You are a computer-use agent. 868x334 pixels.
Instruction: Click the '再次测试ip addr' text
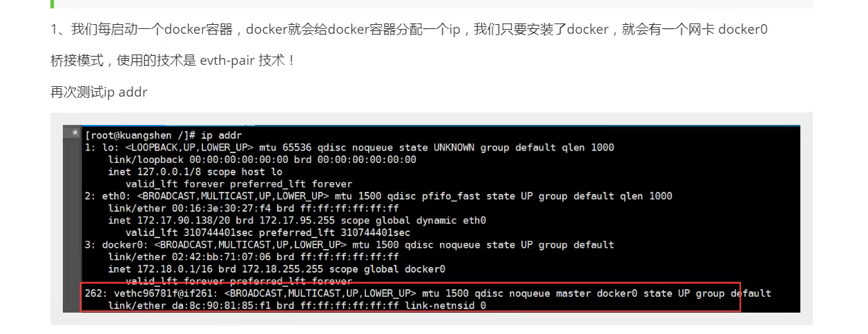pos(99,92)
